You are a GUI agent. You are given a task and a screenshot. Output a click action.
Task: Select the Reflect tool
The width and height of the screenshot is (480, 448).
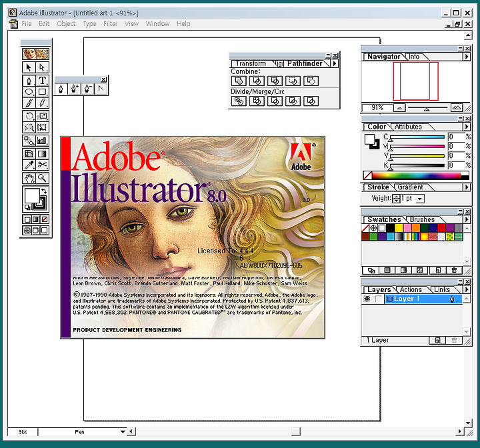pyautogui.click(x=29, y=127)
